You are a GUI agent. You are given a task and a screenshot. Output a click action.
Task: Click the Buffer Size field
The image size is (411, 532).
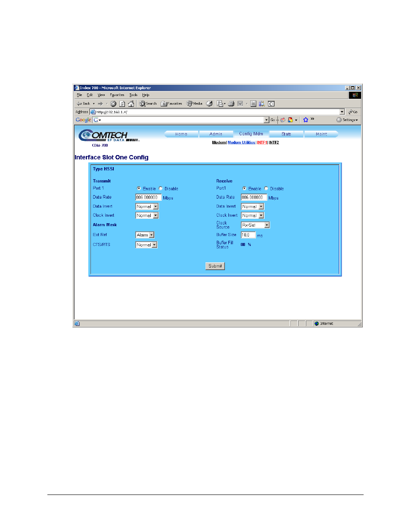point(248,235)
